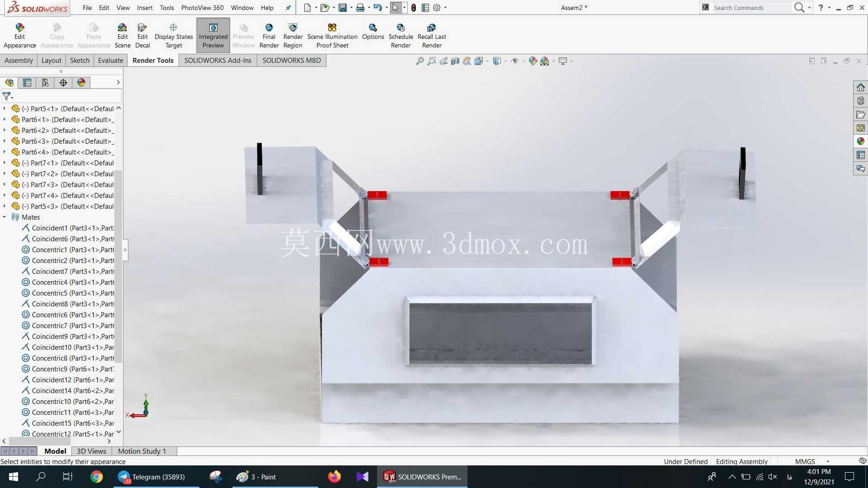Viewport: 868px width, 488px height.
Task: Open File Explorer in task pane
Action: click(x=860, y=114)
